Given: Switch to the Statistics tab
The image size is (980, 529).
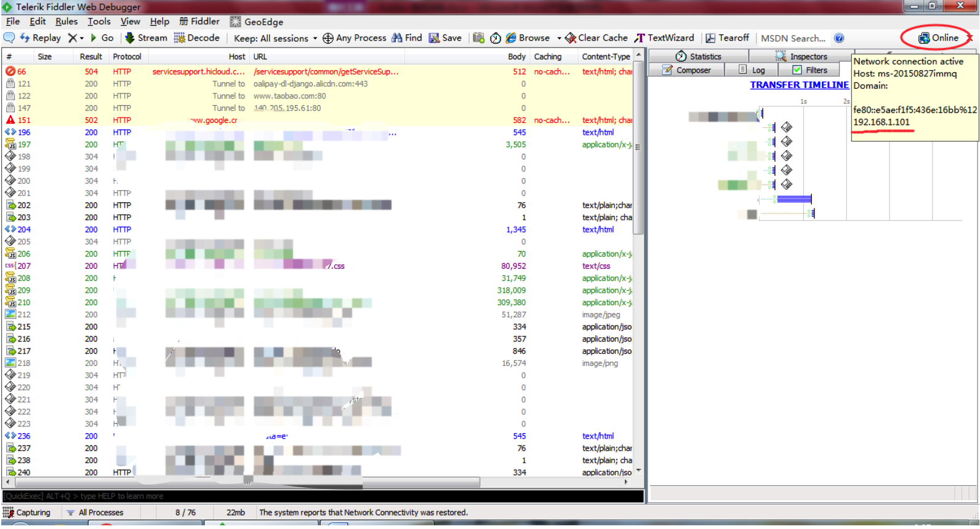Looking at the screenshot, I should [698, 57].
